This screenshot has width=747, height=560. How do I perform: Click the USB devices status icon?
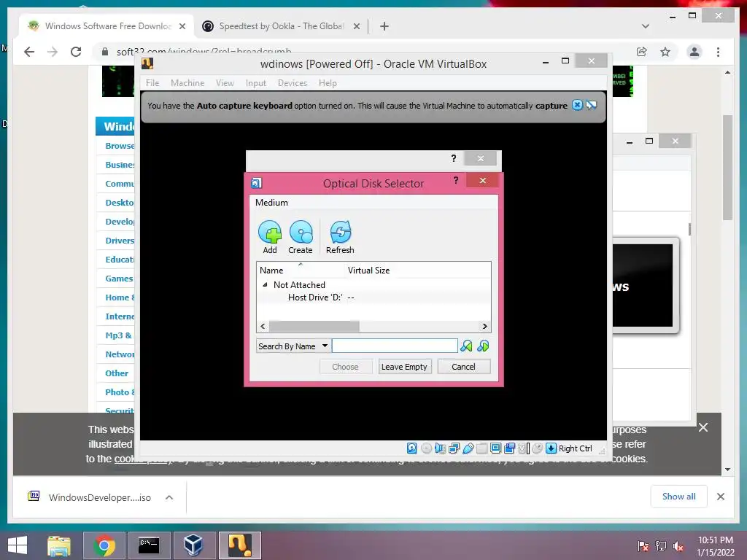[x=468, y=448]
